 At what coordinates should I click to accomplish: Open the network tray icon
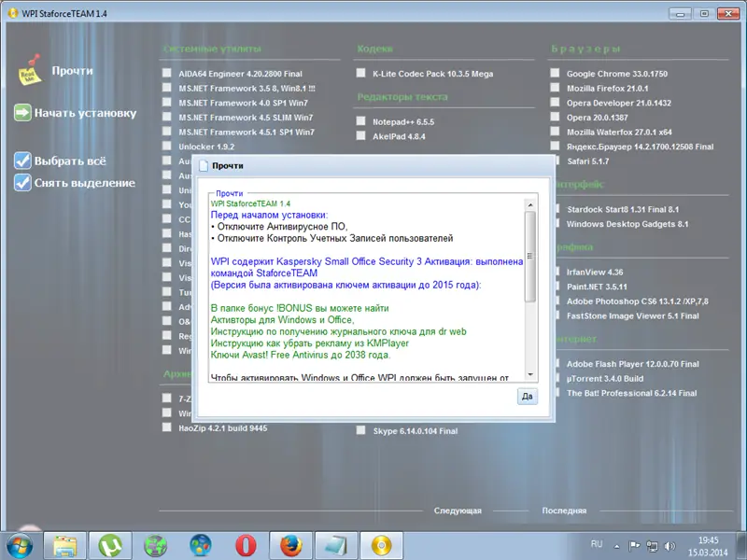652,546
